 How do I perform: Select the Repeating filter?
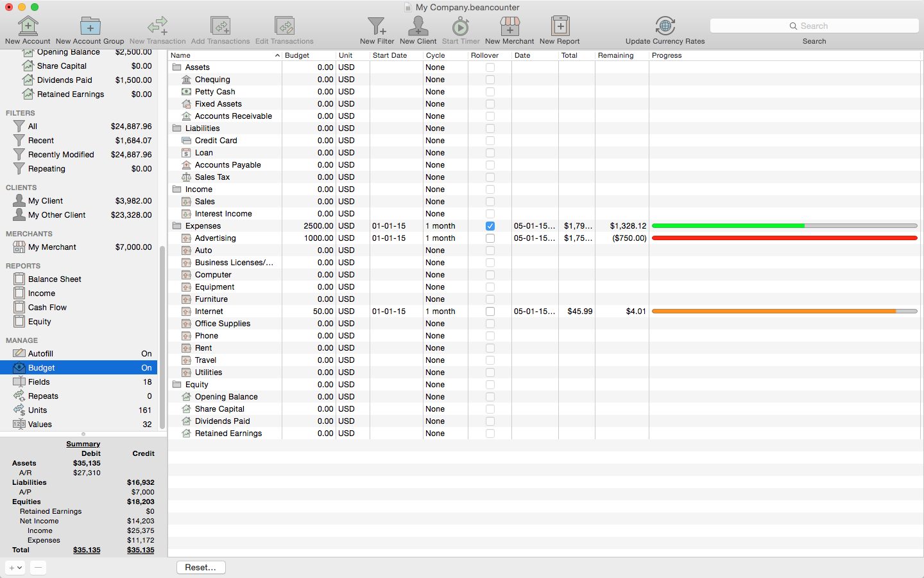80,169
